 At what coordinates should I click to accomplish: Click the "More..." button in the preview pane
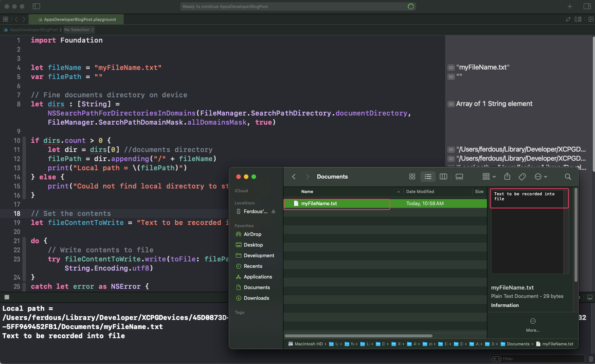pyautogui.click(x=533, y=325)
